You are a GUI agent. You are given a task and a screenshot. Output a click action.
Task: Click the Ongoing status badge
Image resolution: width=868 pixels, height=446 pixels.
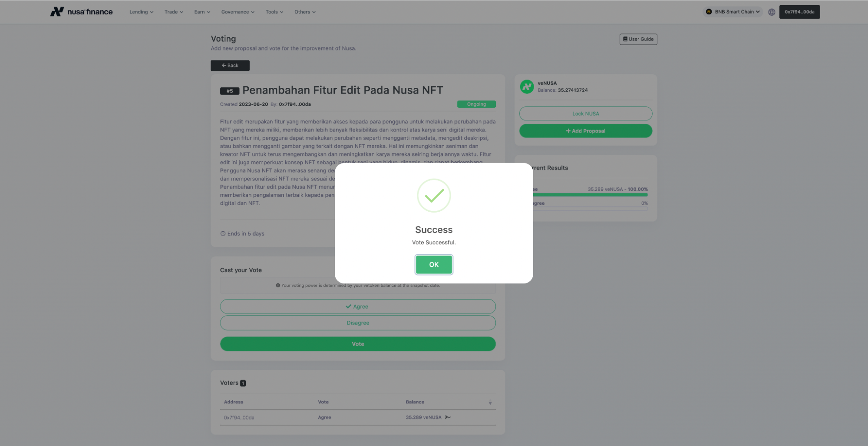(x=476, y=104)
